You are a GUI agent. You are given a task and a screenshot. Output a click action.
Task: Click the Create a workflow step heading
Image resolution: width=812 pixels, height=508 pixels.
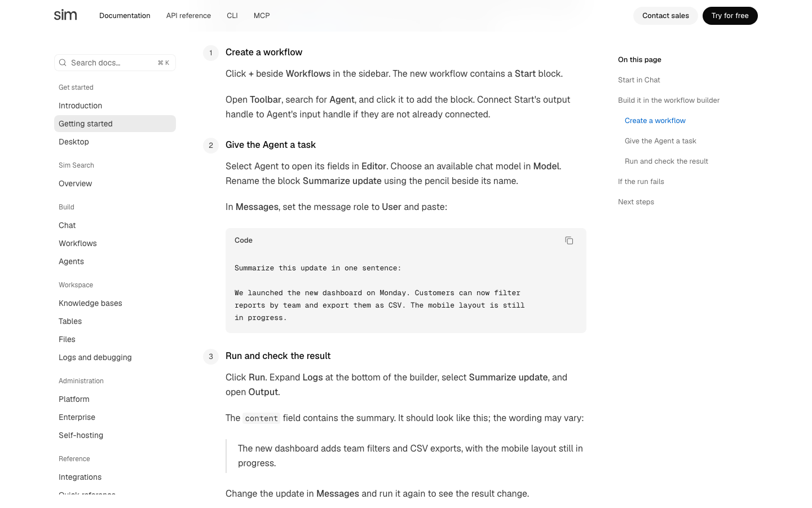pos(264,52)
